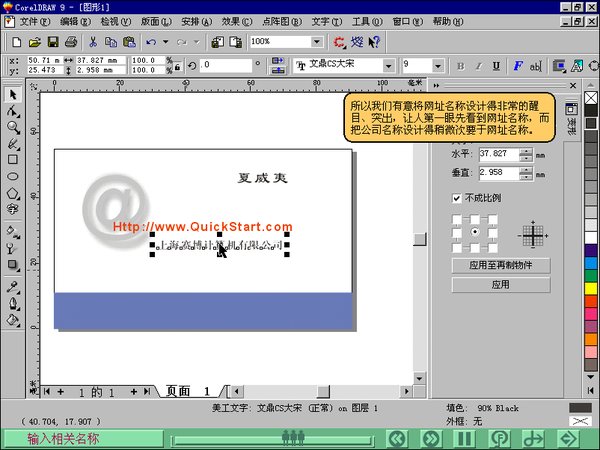This screenshot has height=450, width=600.
Task: Click the 水平 value input field
Action: pyautogui.click(x=499, y=155)
